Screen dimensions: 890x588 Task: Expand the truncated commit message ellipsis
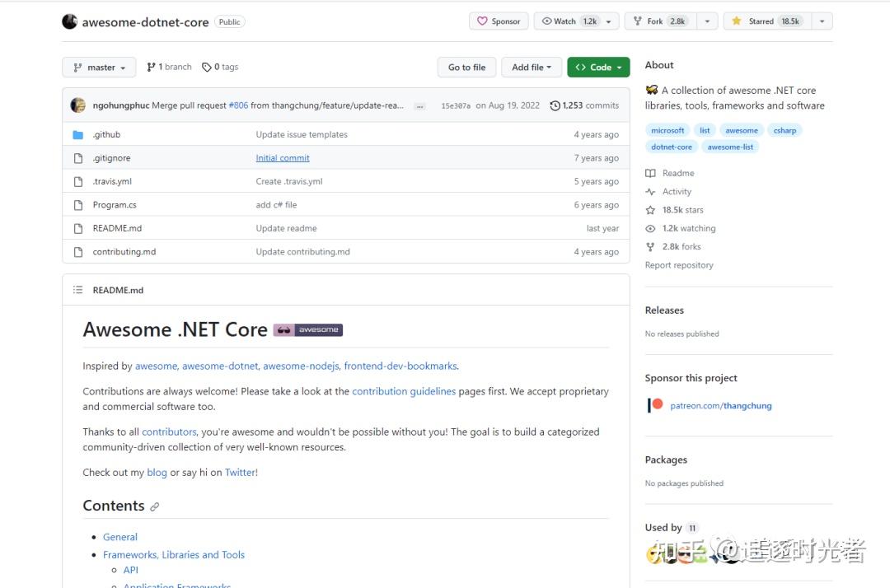[419, 106]
